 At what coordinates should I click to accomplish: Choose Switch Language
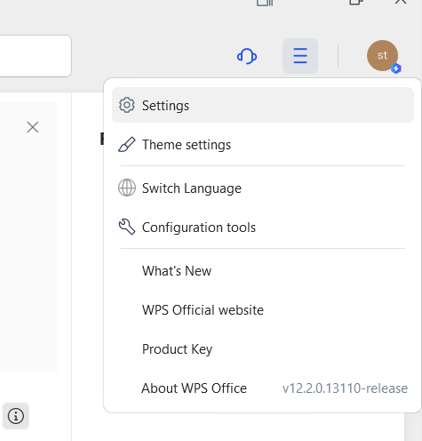[263, 188]
